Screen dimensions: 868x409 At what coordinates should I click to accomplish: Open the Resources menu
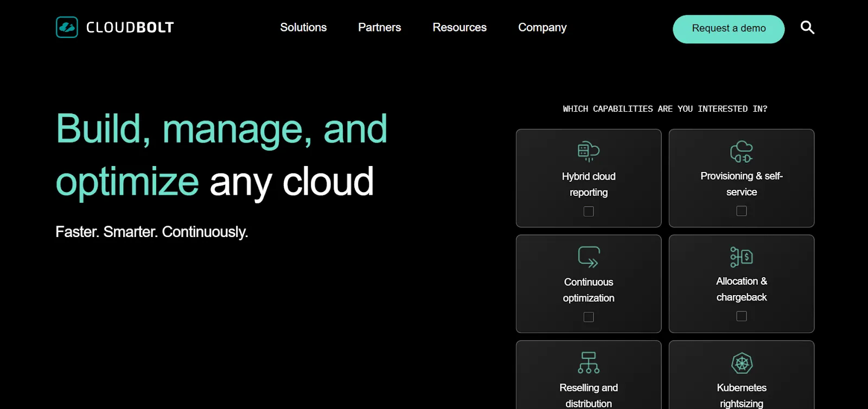coord(459,27)
